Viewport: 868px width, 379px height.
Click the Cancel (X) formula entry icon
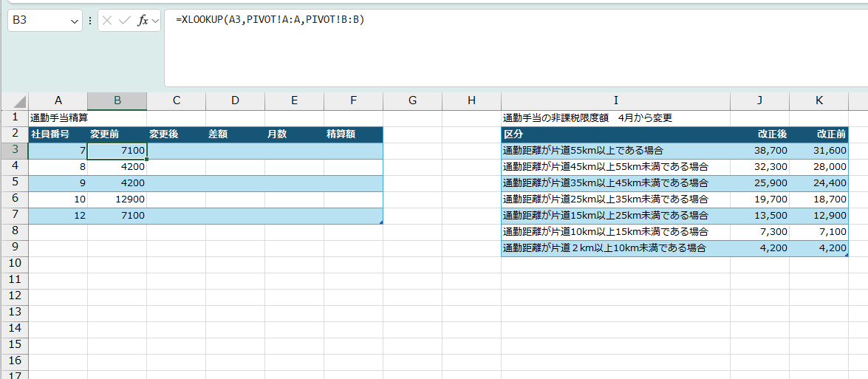[x=107, y=21]
